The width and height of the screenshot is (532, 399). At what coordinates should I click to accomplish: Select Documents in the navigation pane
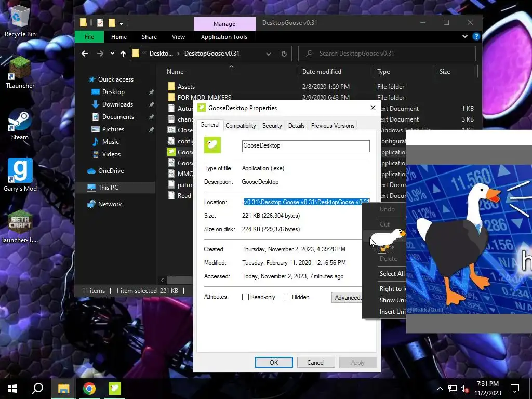tap(118, 117)
